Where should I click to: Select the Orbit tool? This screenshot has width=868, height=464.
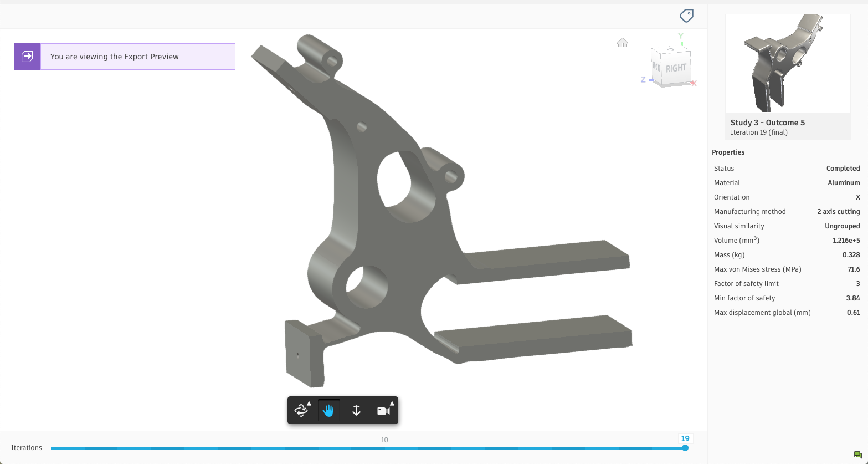[301, 411]
